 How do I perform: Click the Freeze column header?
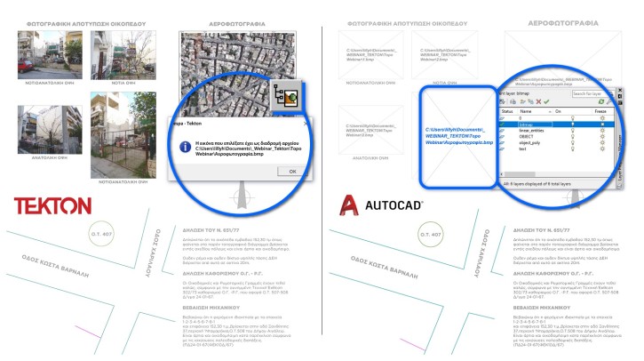click(x=600, y=111)
